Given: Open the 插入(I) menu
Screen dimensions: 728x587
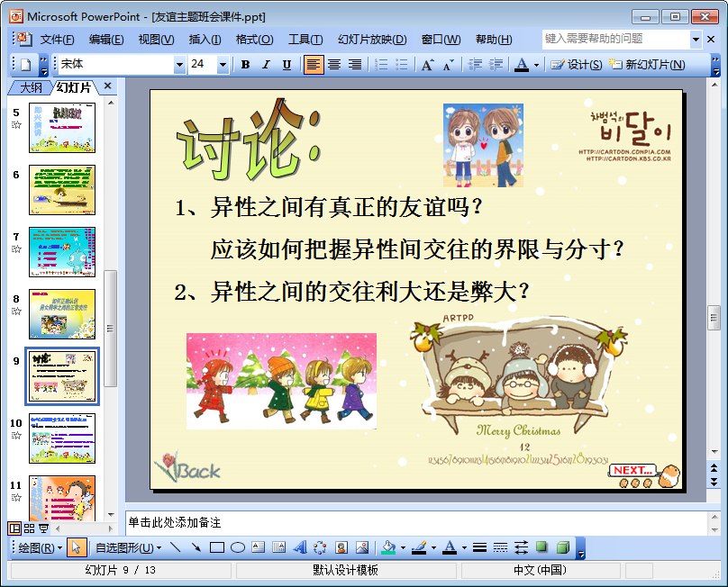Looking at the screenshot, I should pos(205,40).
